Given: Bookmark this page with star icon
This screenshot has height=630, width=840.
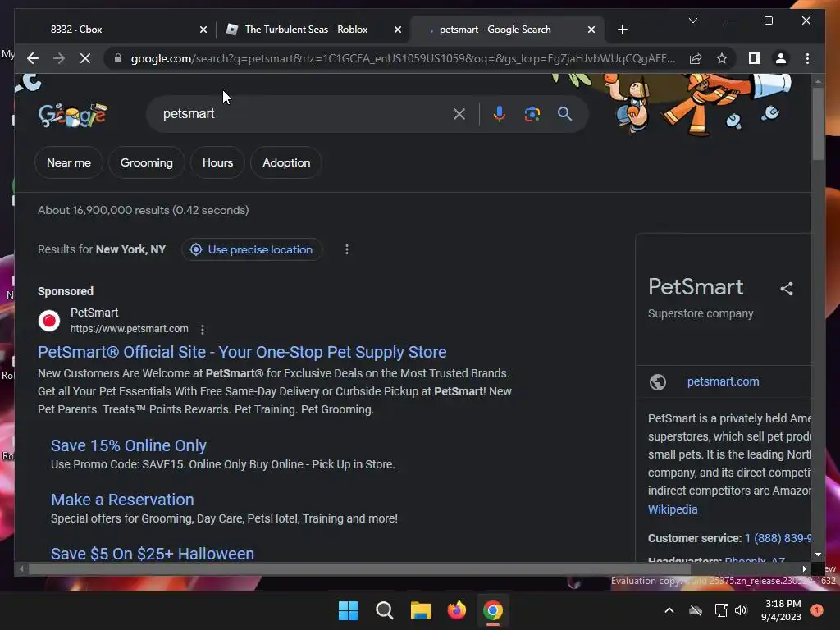Looking at the screenshot, I should pos(722,58).
